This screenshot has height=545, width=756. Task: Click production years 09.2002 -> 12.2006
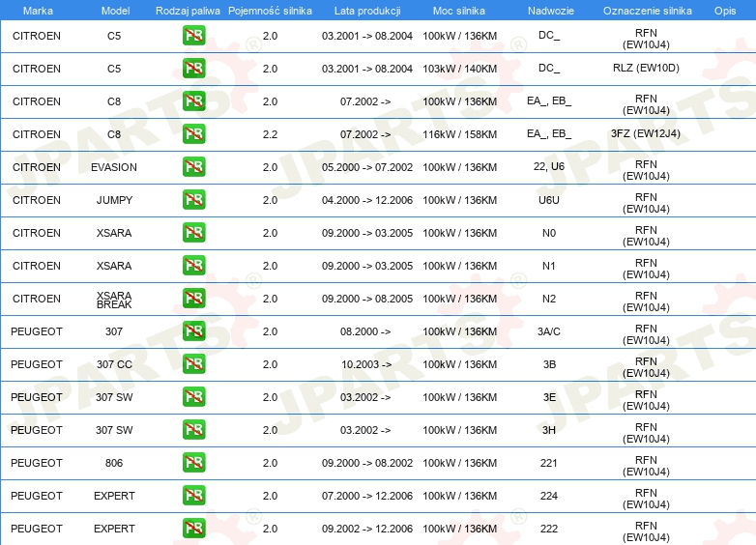tap(367, 529)
